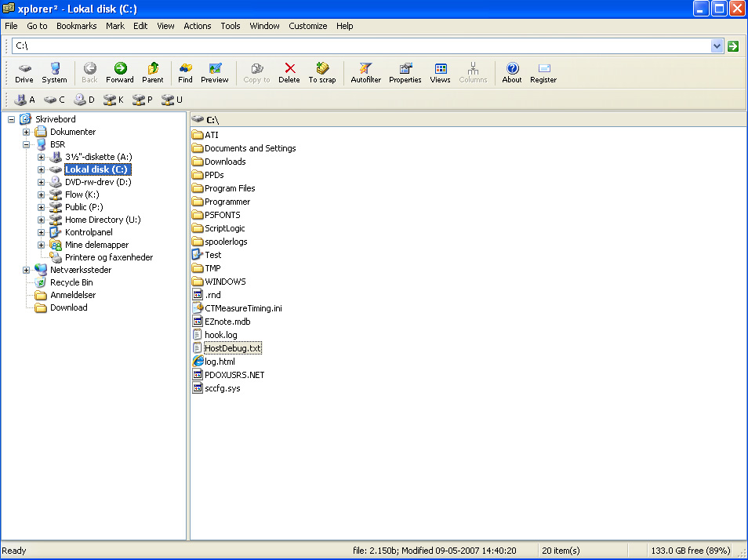This screenshot has height=560, width=748.
Task: Select Kontrolpanel in the folder tree
Action: (x=89, y=232)
